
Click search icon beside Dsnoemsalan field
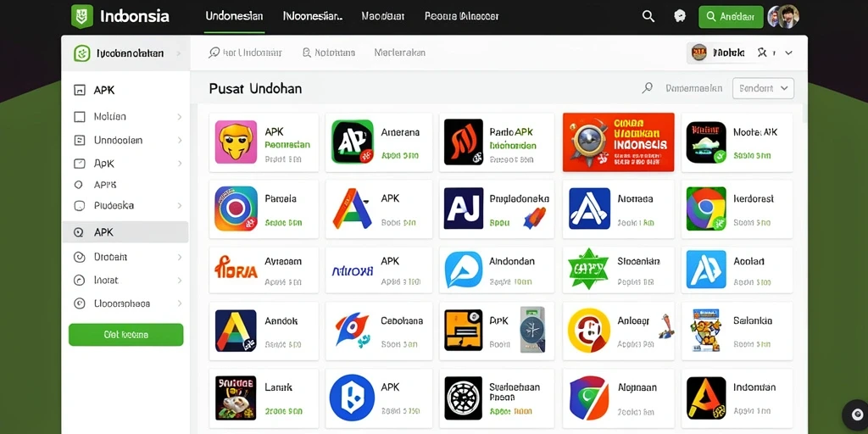(x=647, y=88)
